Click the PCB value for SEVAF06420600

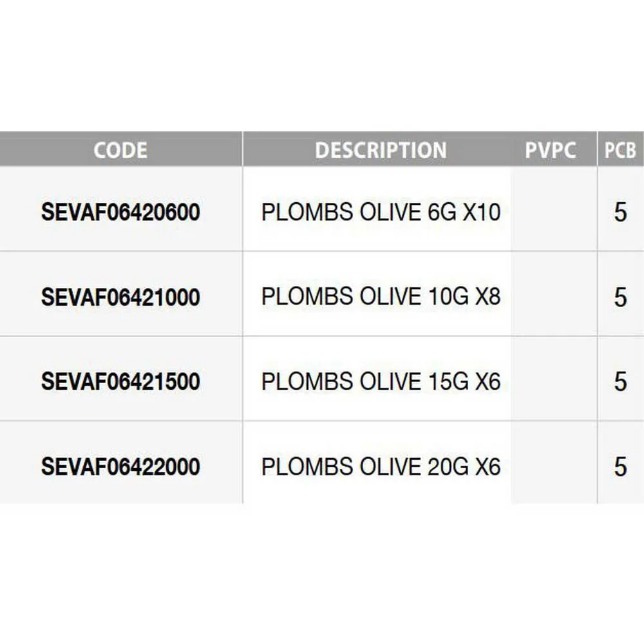point(620,213)
